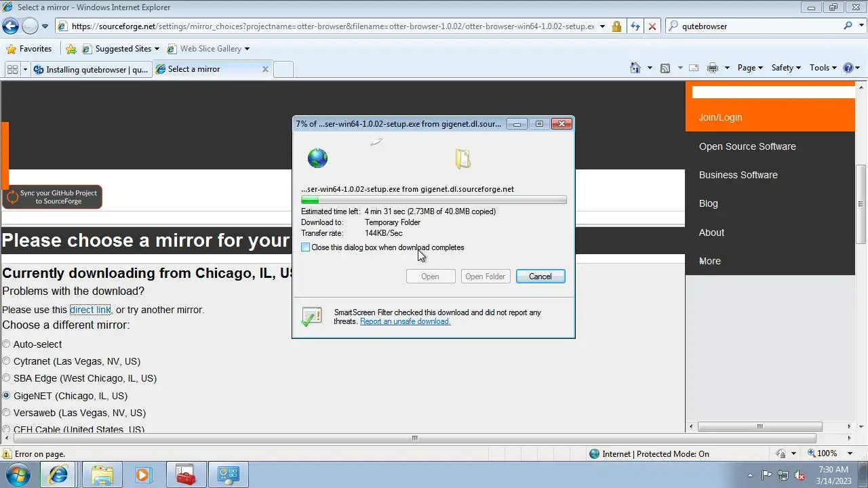Click Internet Explorer taskbar icon
The image size is (868, 488).
59,475
